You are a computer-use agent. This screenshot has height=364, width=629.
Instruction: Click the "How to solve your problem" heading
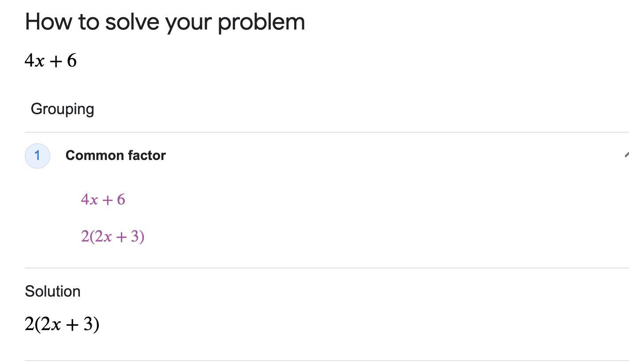[x=165, y=22]
